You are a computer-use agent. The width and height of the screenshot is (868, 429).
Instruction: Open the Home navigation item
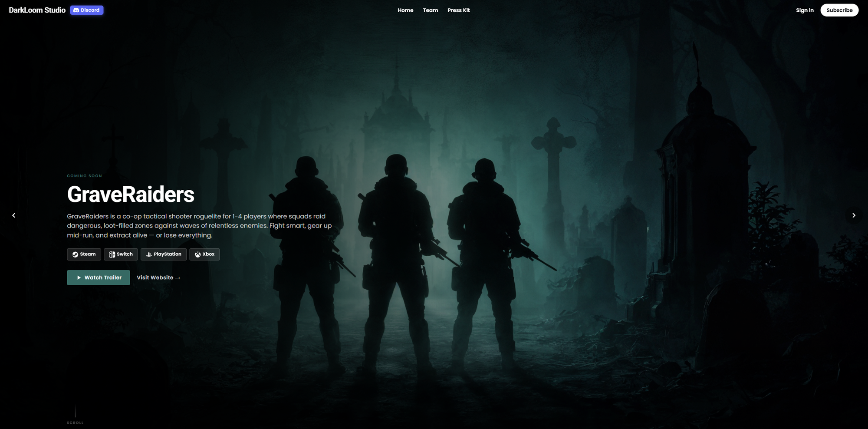(x=405, y=10)
